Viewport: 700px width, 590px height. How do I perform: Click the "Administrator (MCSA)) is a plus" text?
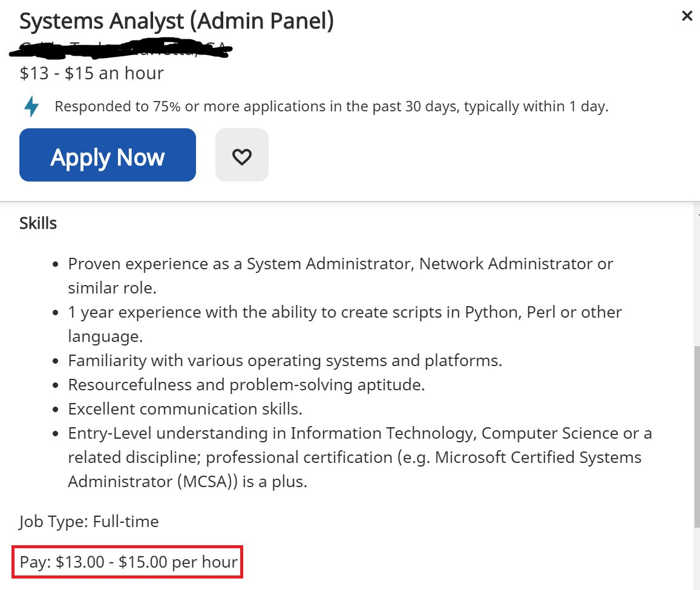188,482
